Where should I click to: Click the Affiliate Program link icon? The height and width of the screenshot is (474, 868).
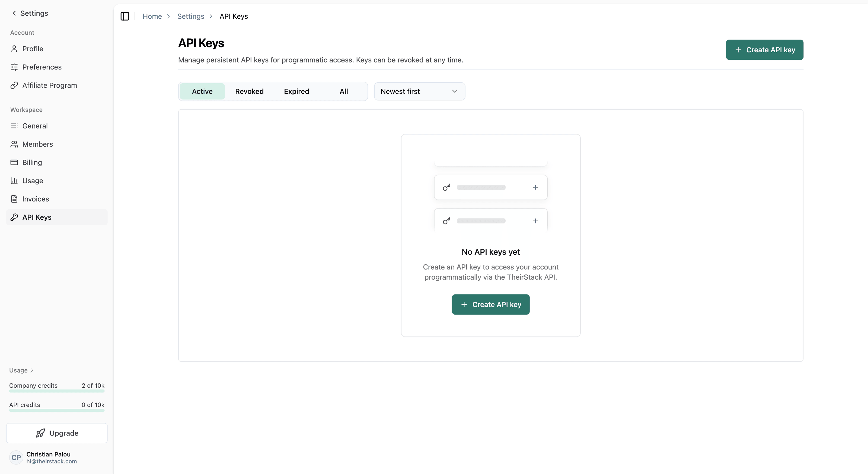point(14,85)
